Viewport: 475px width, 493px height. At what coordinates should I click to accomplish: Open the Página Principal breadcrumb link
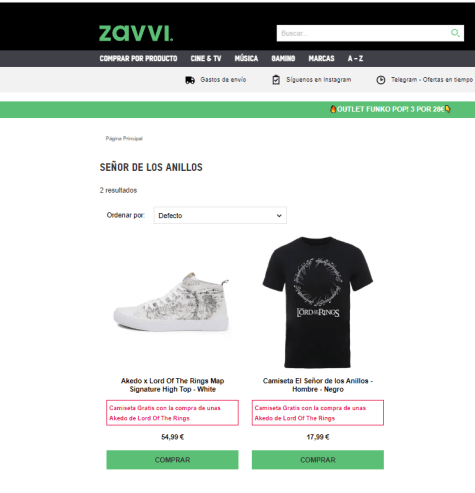click(x=124, y=138)
